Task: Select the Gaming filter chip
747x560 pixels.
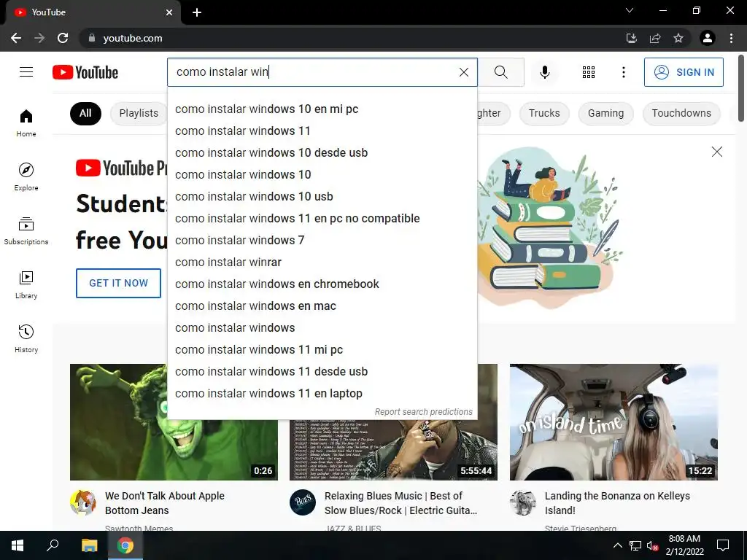Action: pos(605,113)
